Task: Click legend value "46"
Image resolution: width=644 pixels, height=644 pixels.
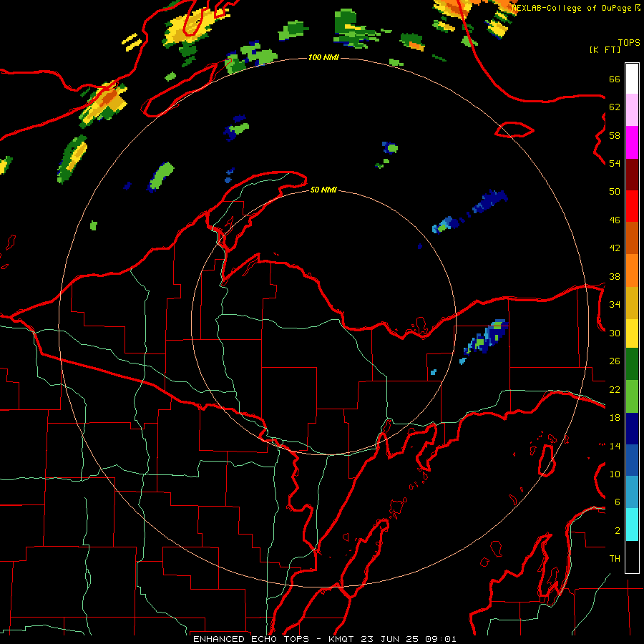Action: (615, 220)
